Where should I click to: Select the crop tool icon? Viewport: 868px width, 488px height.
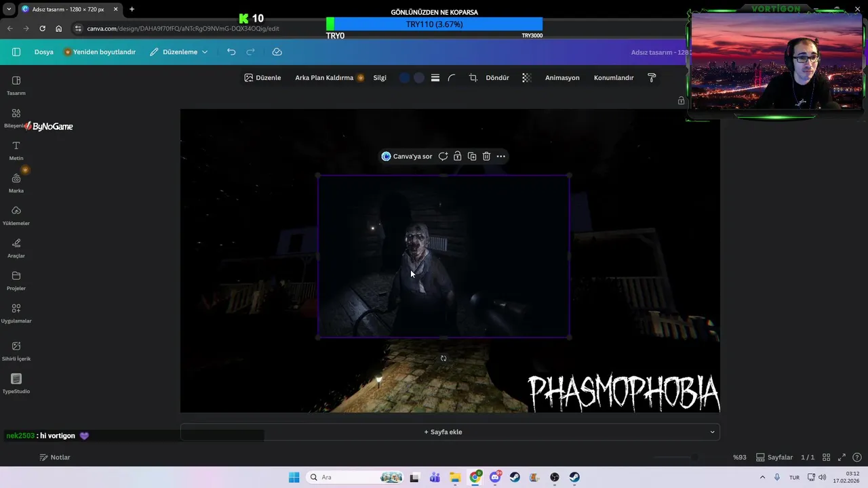point(473,78)
